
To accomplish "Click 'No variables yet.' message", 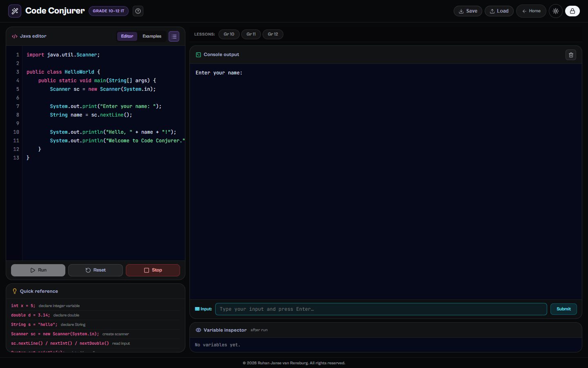I will pyautogui.click(x=218, y=345).
